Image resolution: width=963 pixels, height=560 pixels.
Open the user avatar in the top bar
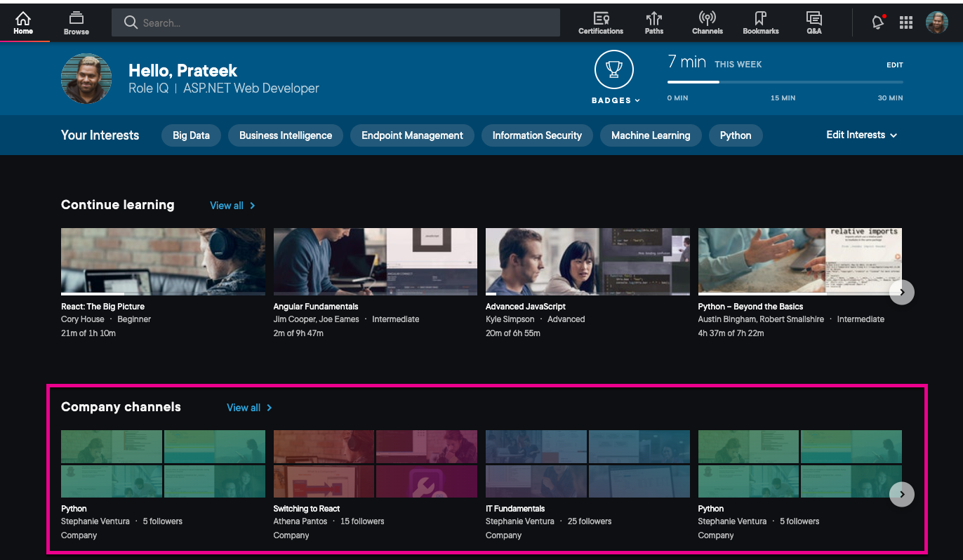(937, 22)
